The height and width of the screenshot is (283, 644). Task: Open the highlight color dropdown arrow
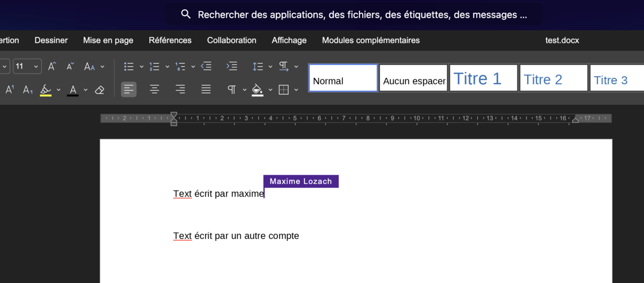click(x=58, y=90)
